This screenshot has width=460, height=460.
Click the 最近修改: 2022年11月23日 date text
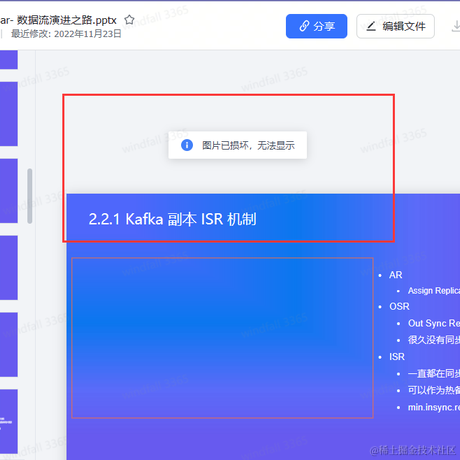(66, 34)
